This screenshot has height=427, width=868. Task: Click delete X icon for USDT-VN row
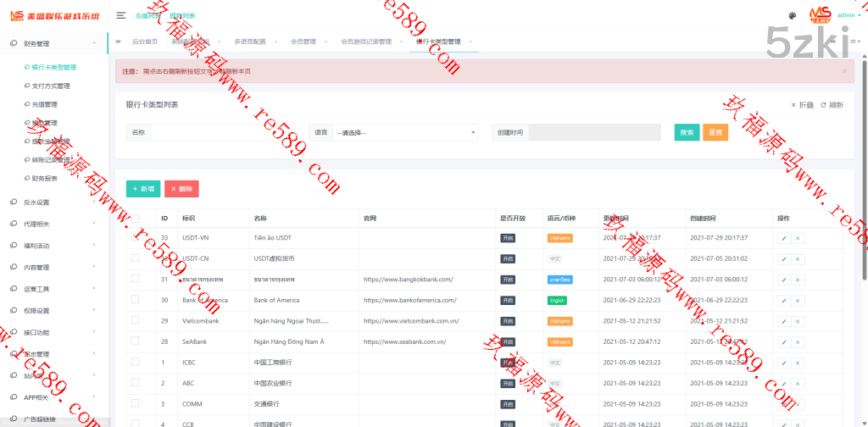(798, 238)
